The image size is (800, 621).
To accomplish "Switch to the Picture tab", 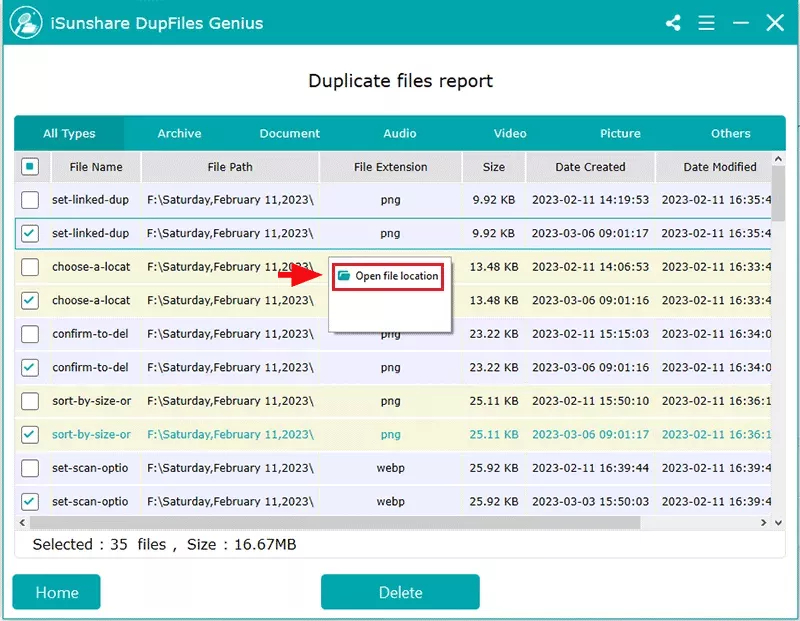I will tap(620, 133).
